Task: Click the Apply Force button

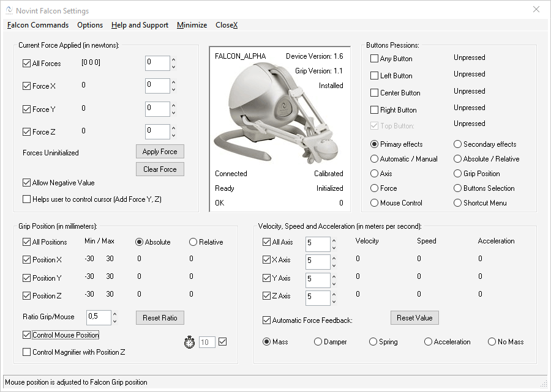Action: click(x=160, y=151)
